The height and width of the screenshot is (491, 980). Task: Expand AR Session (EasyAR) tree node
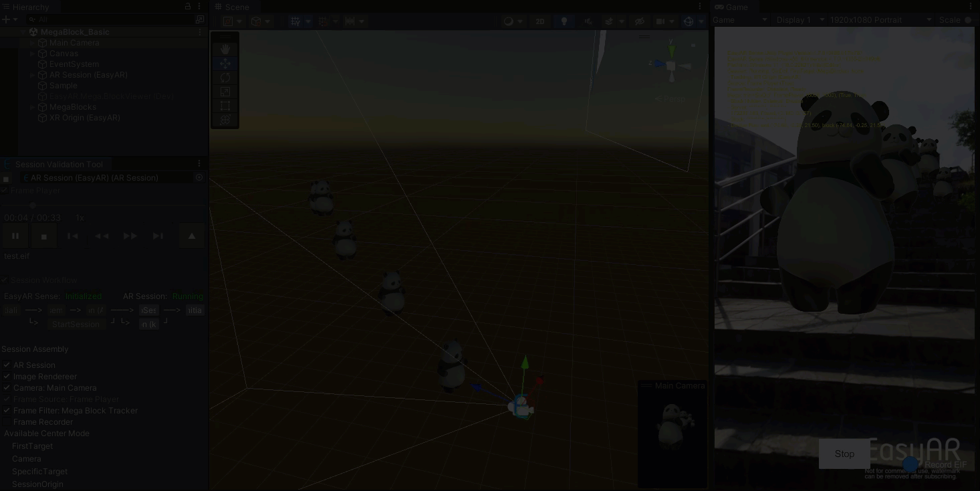coord(33,75)
